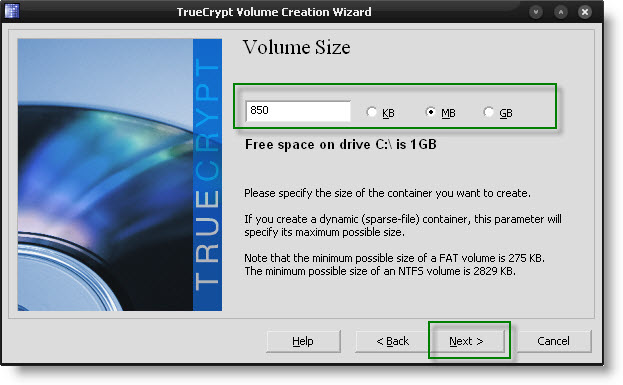This screenshot has width=623, height=385.
Task: Cancel the volume creation wizard
Action: (x=553, y=341)
